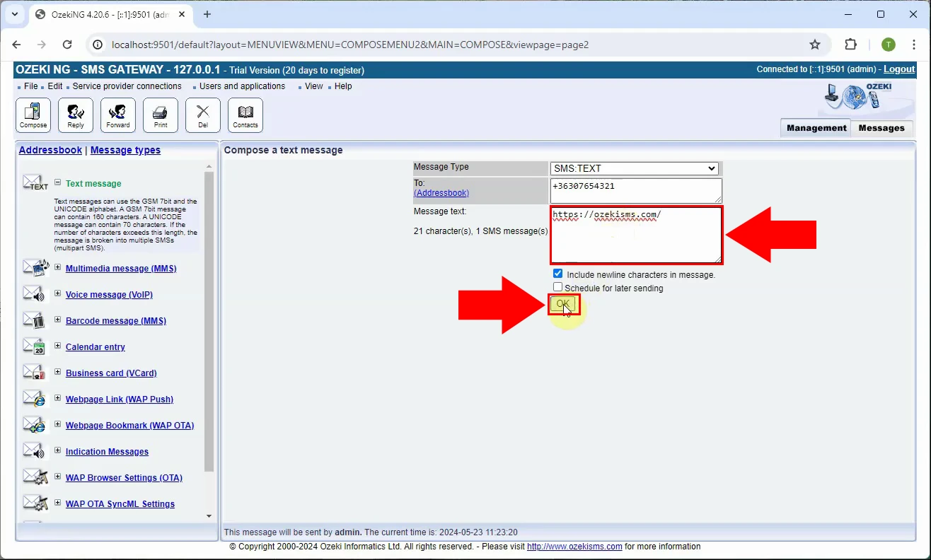Click the Indication Messages envelope icon
931x560 pixels.
34,451
